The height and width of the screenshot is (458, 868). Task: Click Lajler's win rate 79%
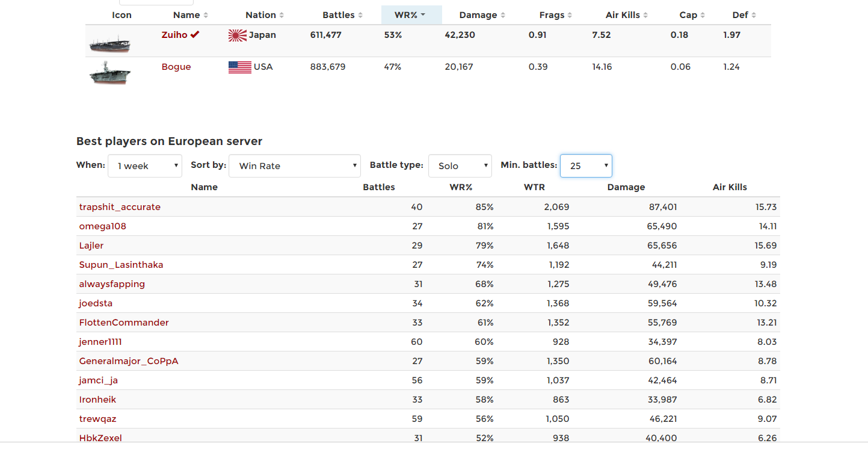485,246
